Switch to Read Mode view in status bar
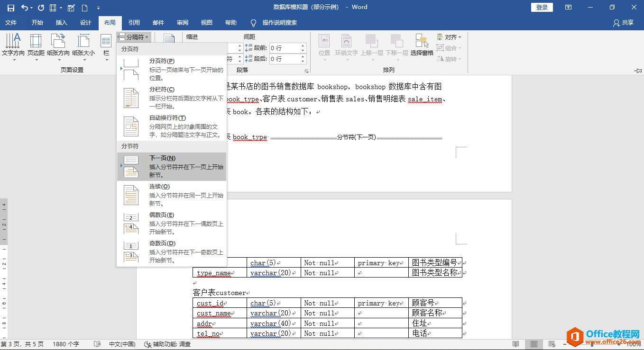 (x=515, y=344)
